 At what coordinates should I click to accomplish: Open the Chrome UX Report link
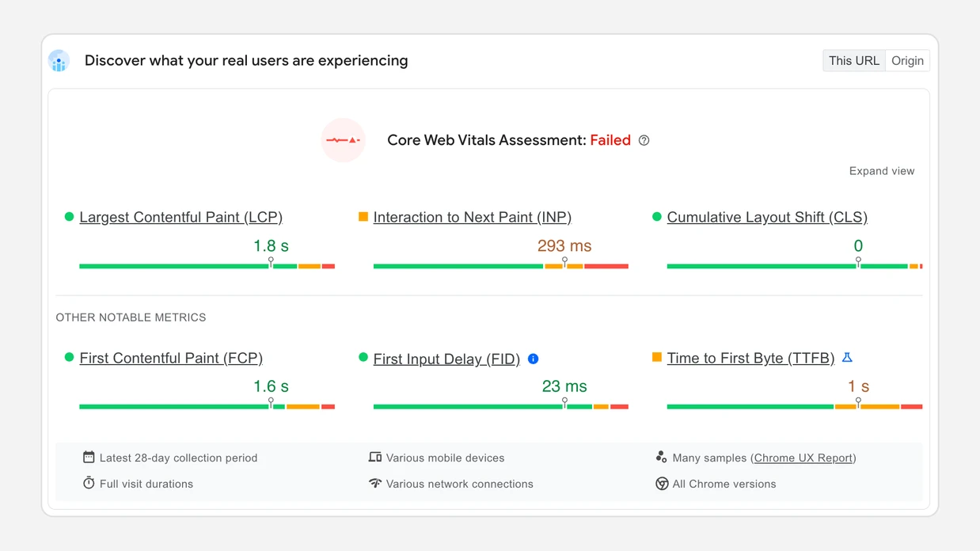(x=803, y=457)
